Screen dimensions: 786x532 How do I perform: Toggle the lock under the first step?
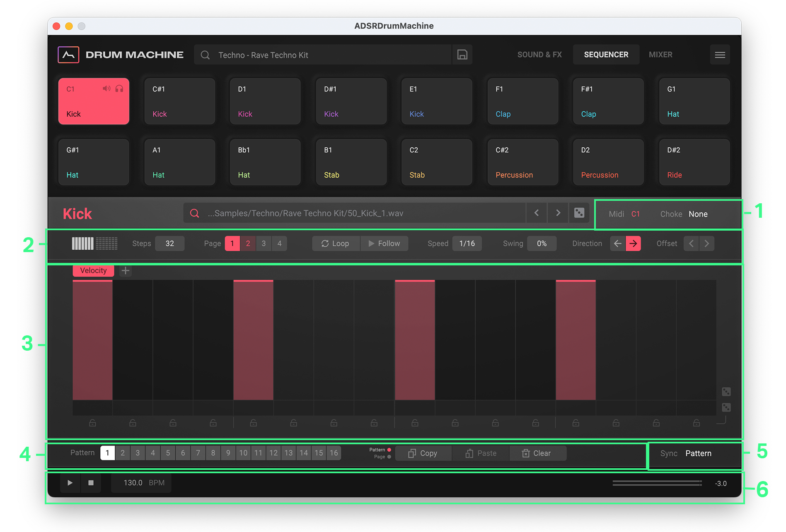pos(92,423)
